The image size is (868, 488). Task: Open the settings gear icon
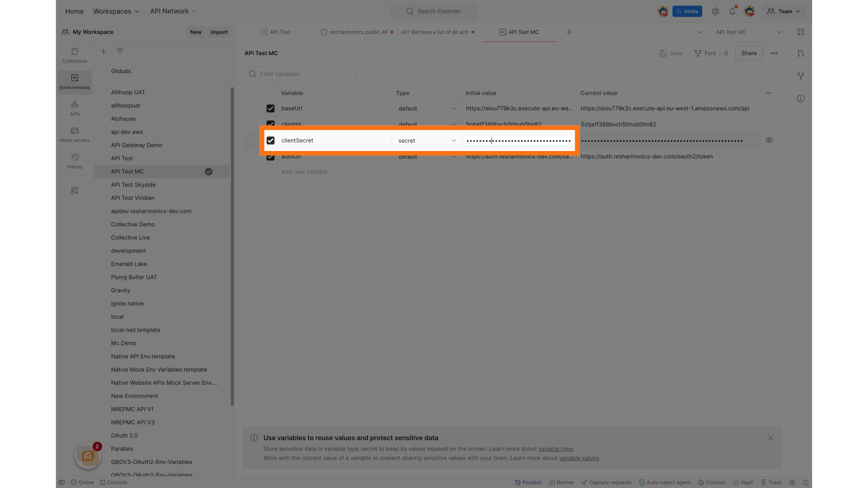point(715,11)
